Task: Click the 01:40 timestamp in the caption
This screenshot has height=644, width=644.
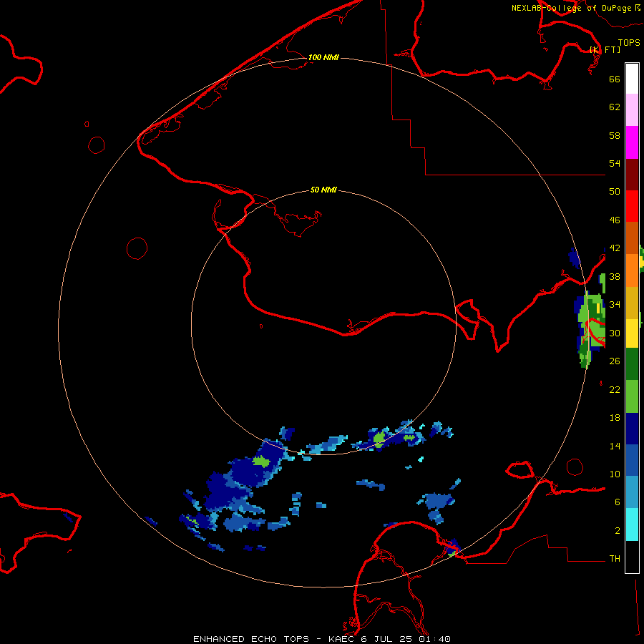Action: tap(434, 639)
